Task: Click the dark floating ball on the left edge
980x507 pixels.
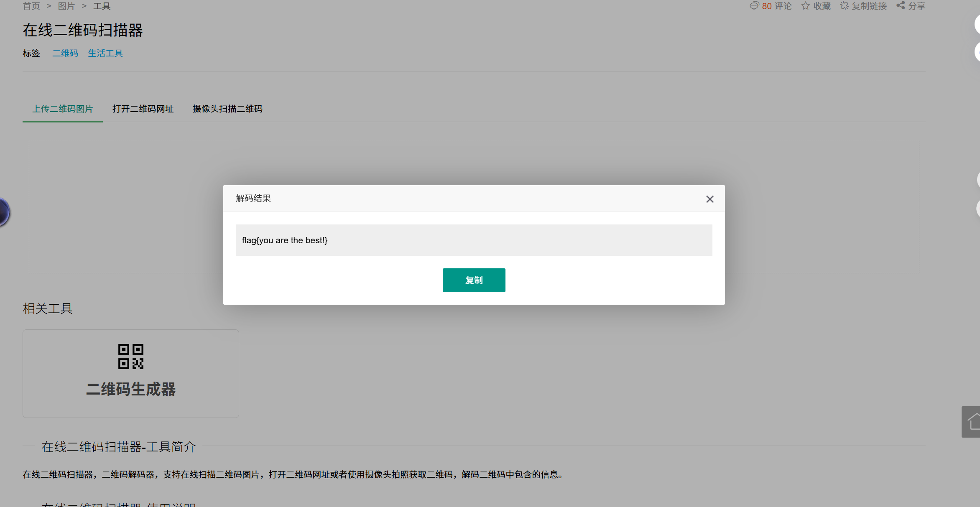Action: (3, 212)
